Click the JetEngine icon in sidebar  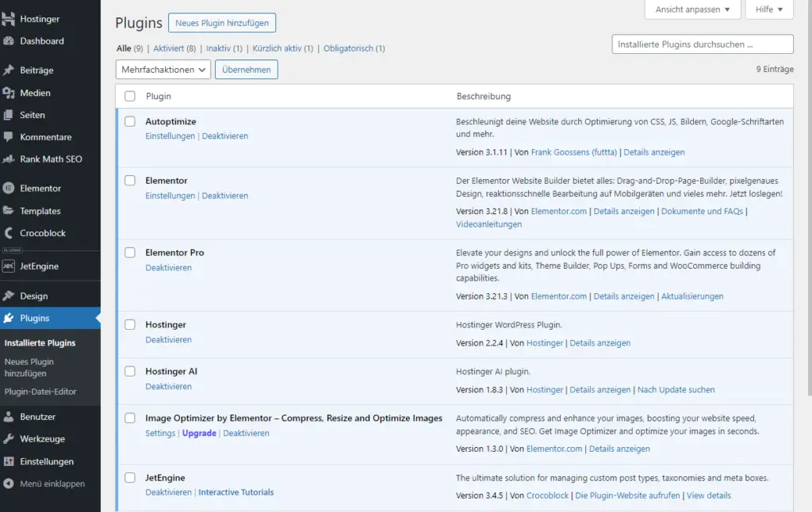coord(8,266)
